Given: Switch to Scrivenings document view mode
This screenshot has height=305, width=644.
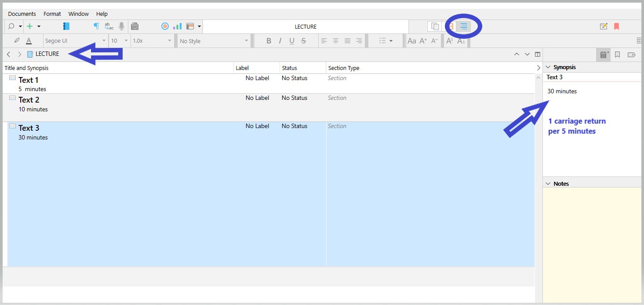Looking at the screenshot, I should pos(435,26).
